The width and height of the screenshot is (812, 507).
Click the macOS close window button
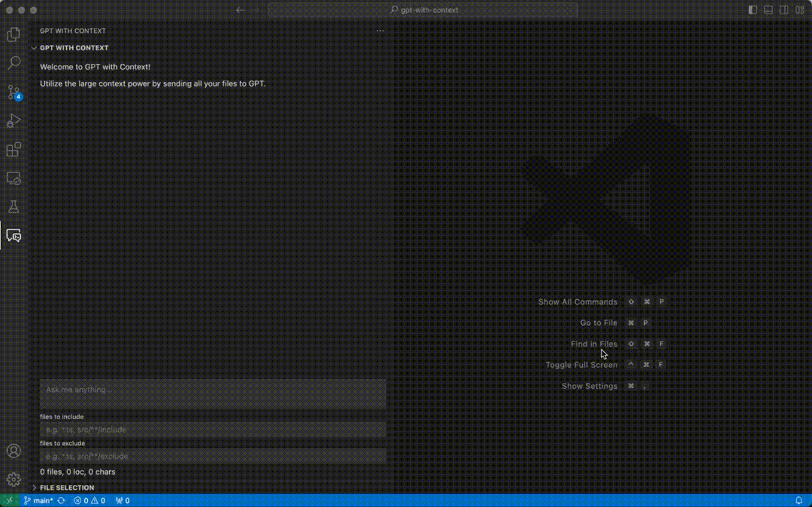coord(10,10)
